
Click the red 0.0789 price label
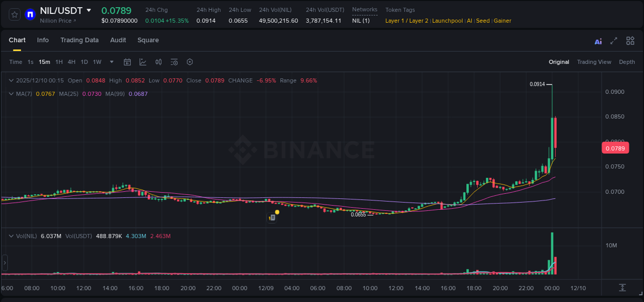[x=616, y=148]
